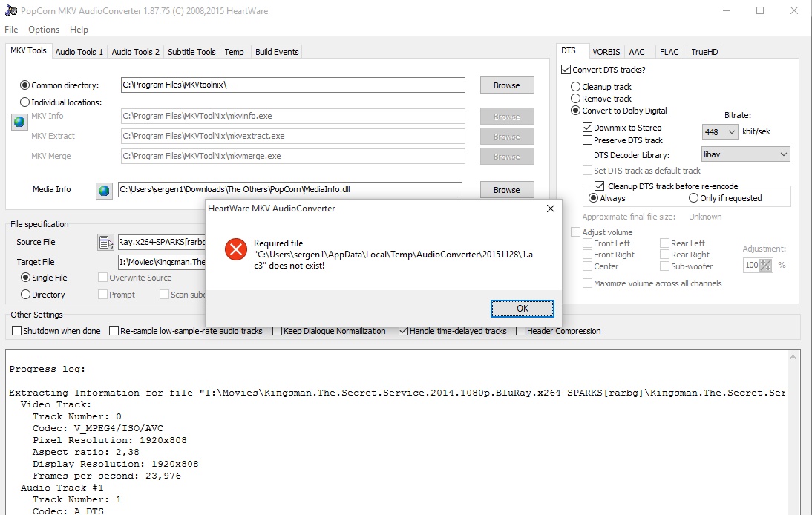Confirm the error dialog with OK
812x515 pixels.
coord(522,309)
